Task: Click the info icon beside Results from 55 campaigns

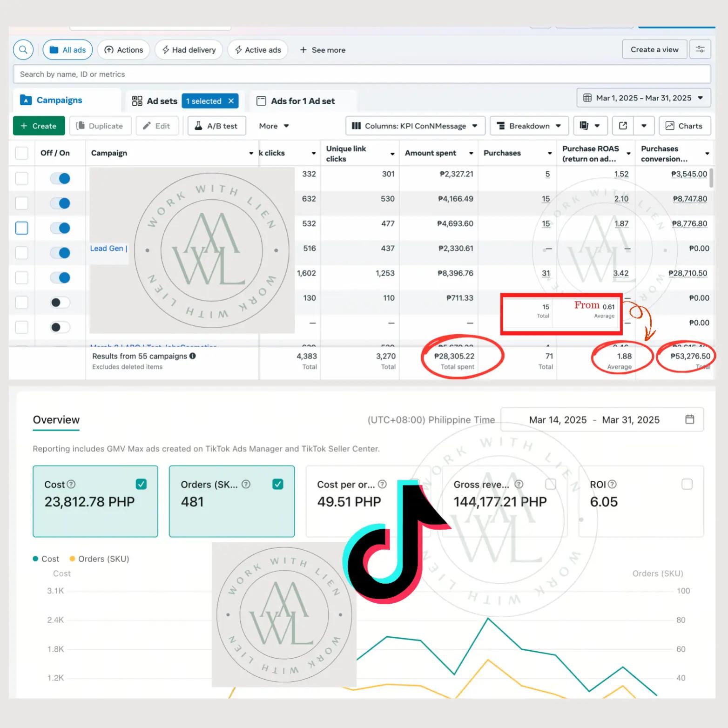Action: point(193,356)
